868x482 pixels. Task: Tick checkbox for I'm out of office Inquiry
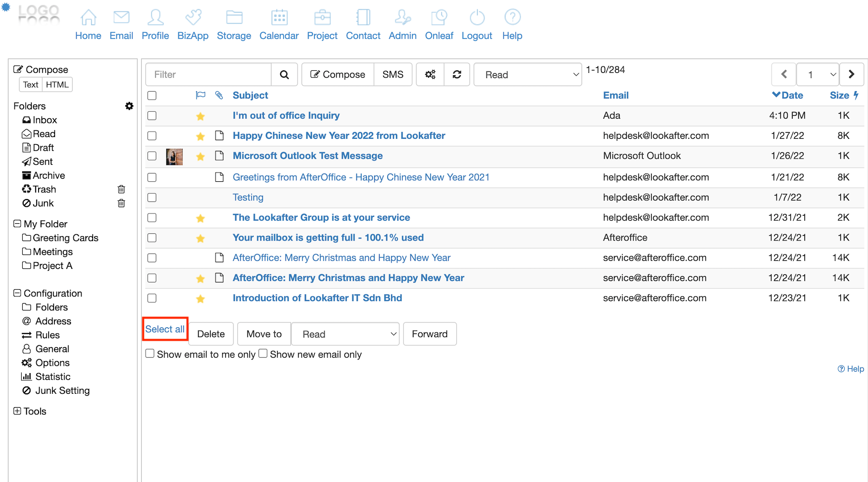coord(152,116)
